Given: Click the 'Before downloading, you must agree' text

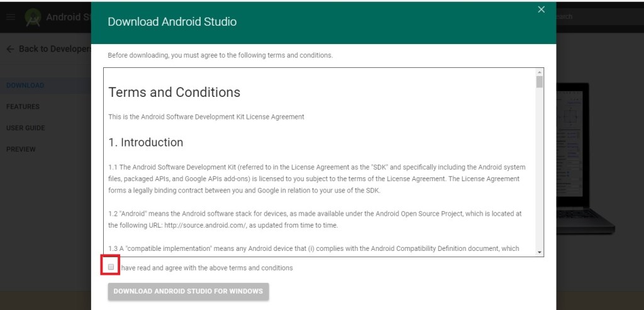Looking at the screenshot, I should 220,55.
